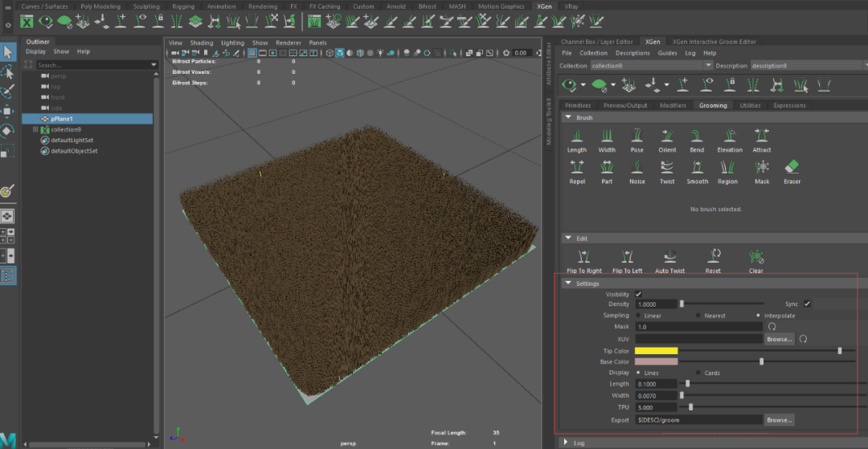This screenshot has width=868, height=449.
Task: Select the Bend grooming brush
Action: click(x=697, y=135)
